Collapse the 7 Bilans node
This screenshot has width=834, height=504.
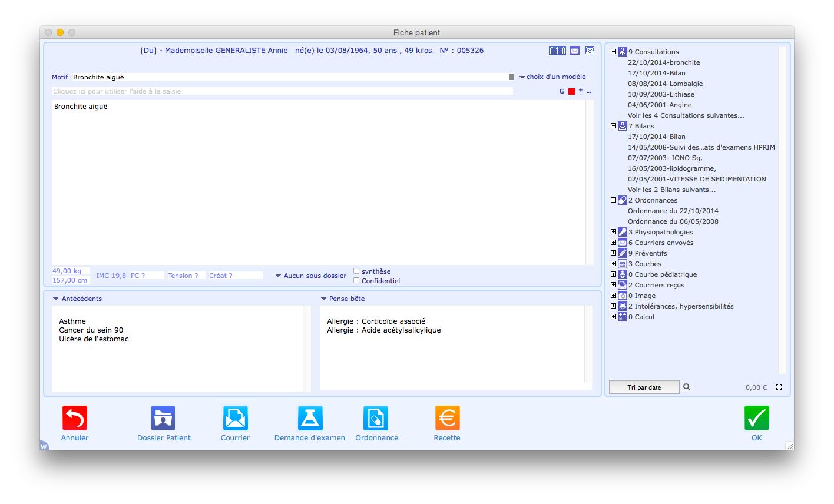click(613, 126)
